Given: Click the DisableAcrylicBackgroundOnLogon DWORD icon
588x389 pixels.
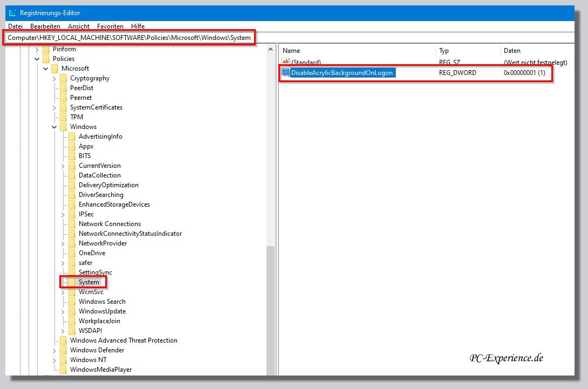Looking at the screenshot, I should pyautogui.click(x=286, y=73).
